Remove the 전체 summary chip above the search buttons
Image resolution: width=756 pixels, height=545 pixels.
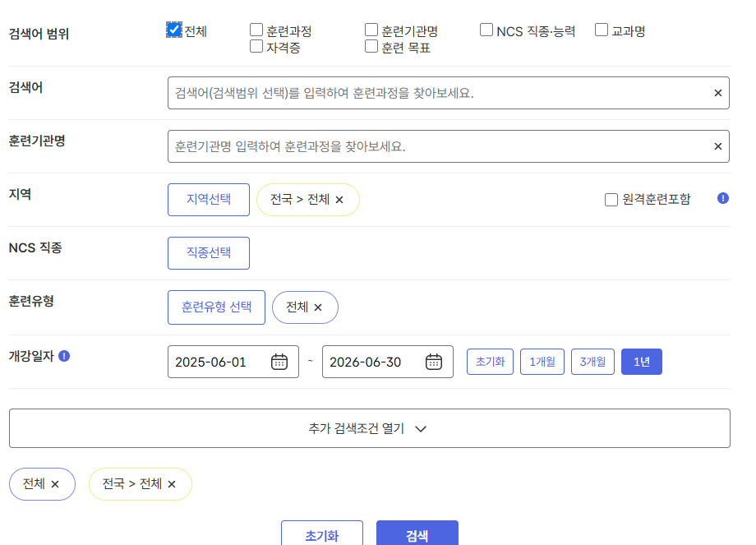click(55, 484)
